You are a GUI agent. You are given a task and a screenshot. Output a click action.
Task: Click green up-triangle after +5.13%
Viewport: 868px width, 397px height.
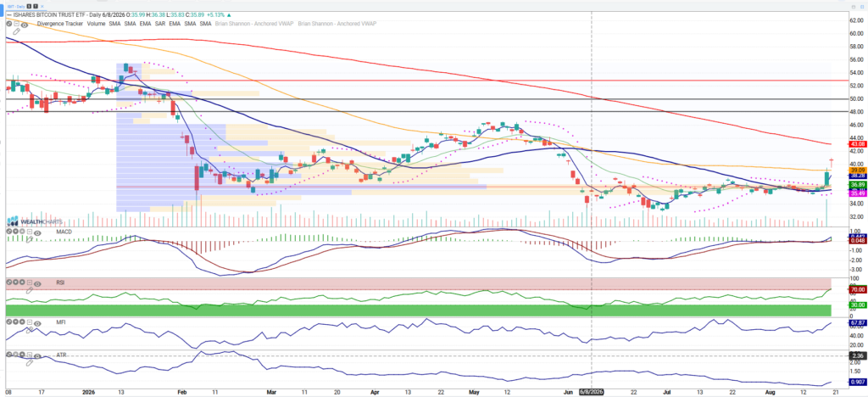click(227, 15)
